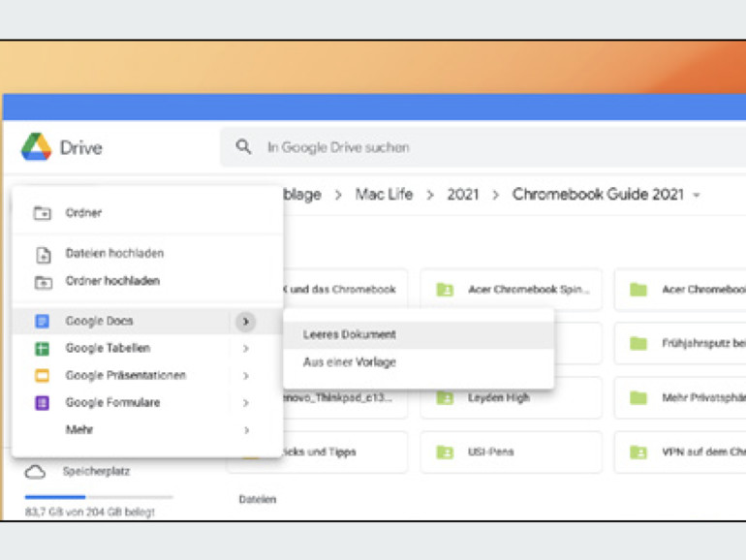Click the Drive title text
The image size is (746, 560).
[x=80, y=147]
